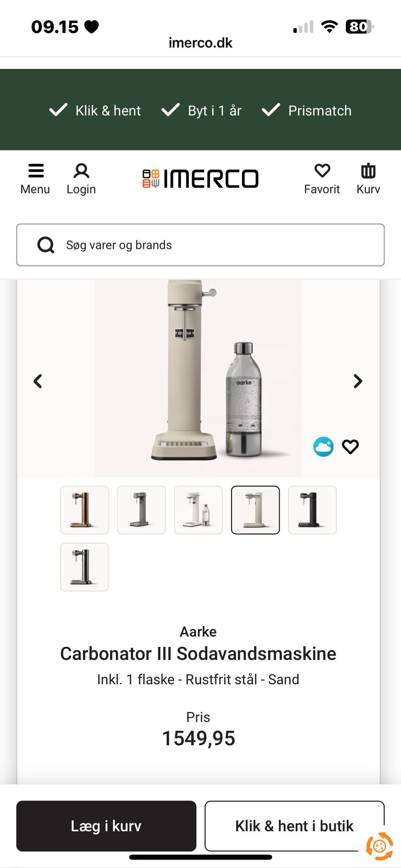
Task: Open the hamburger Menu icon
Action: [x=36, y=171]
